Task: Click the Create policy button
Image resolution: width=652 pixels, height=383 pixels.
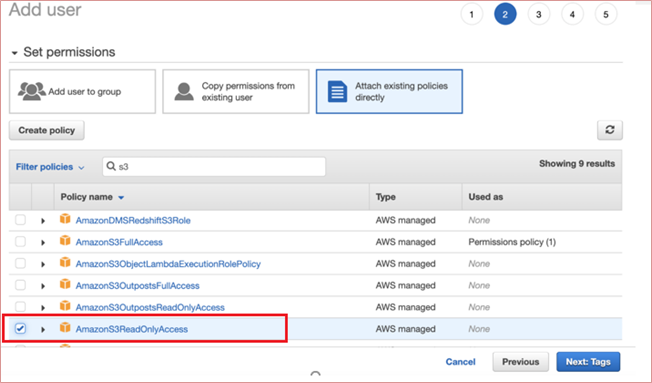Action: (47, 130)
